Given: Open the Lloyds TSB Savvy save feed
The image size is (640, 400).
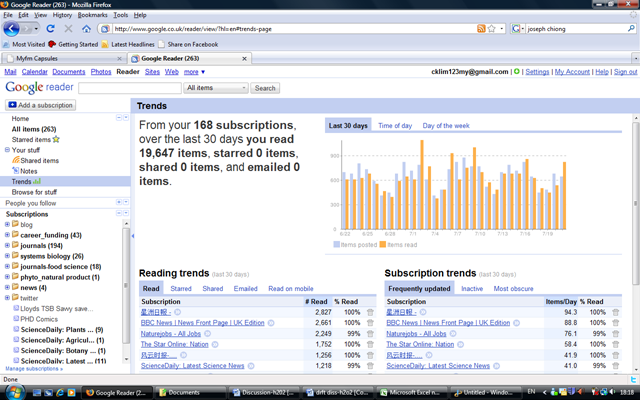Looking at the screenshot, I should 57,309.
